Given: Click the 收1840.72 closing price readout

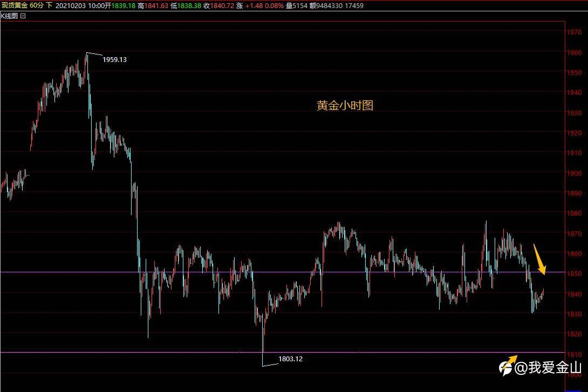Looking at the screenshot, I should coord(218,5).
